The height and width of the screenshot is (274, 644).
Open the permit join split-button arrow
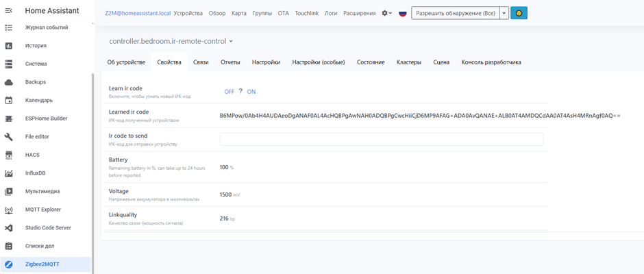(x=504, y=13)
